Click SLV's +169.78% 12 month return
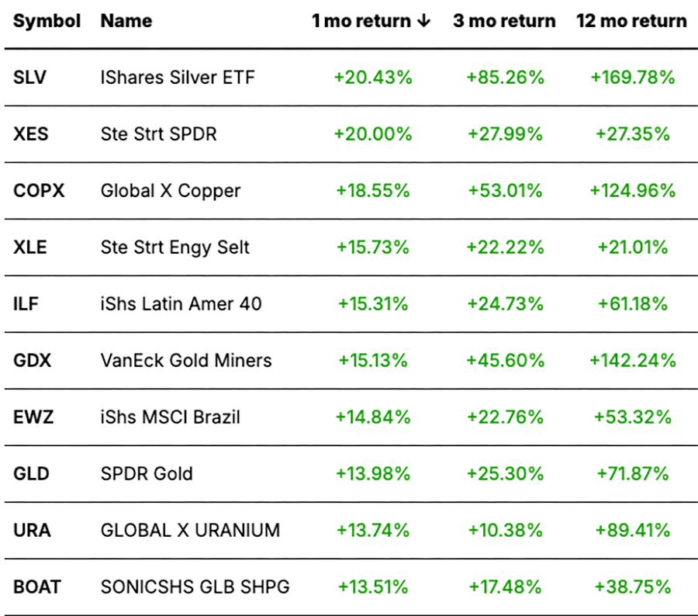Image resolution: width=698 pixels, height=616 pixels. (632, 78)
